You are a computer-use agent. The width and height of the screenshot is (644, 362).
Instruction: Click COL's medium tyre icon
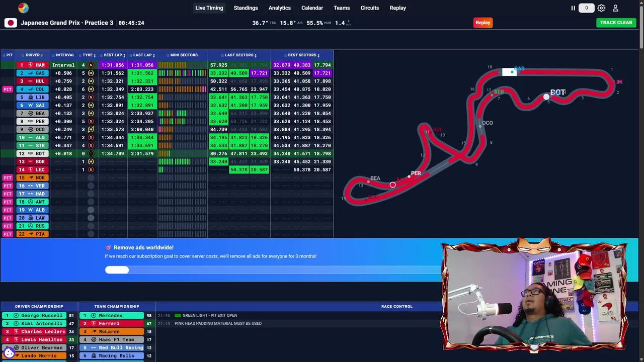91,89
